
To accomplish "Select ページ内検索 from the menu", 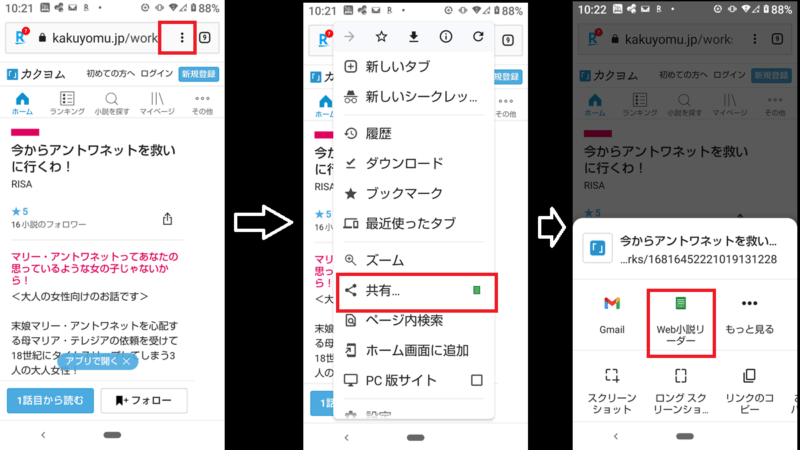I will (x=414, y=320).
